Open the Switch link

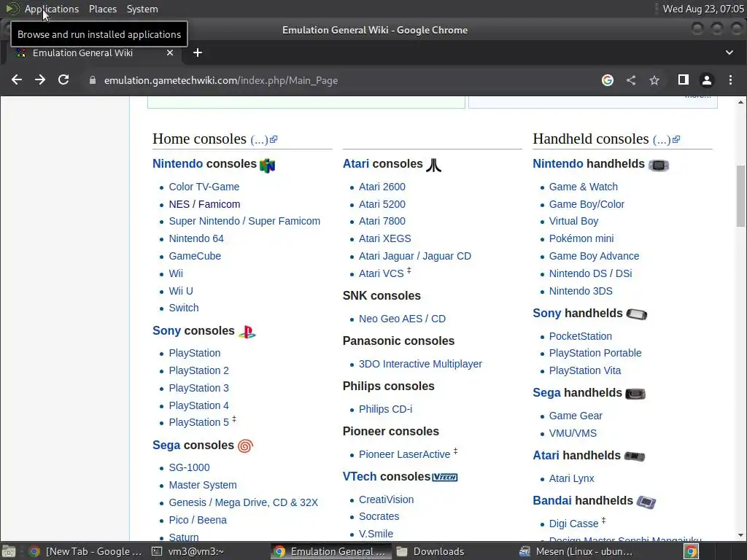pos(183,308)
